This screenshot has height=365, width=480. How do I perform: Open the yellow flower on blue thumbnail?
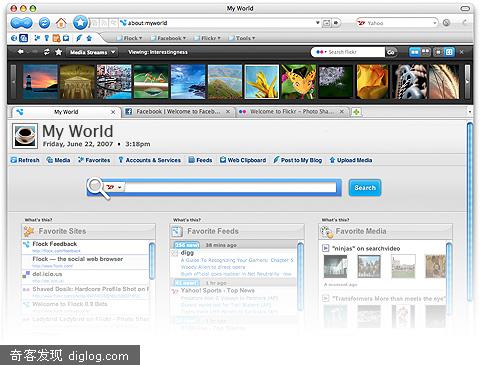click(262, 82)
